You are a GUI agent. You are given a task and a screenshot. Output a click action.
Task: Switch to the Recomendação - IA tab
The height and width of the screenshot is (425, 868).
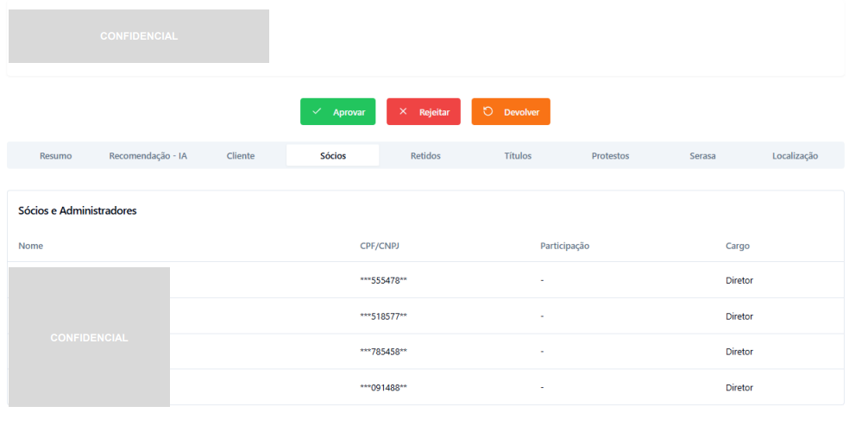pos(148,156)
